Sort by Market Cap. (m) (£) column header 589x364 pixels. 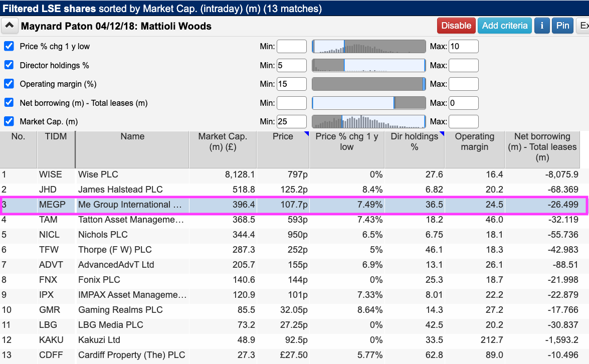pyautogui.click(x=223, y=149)
